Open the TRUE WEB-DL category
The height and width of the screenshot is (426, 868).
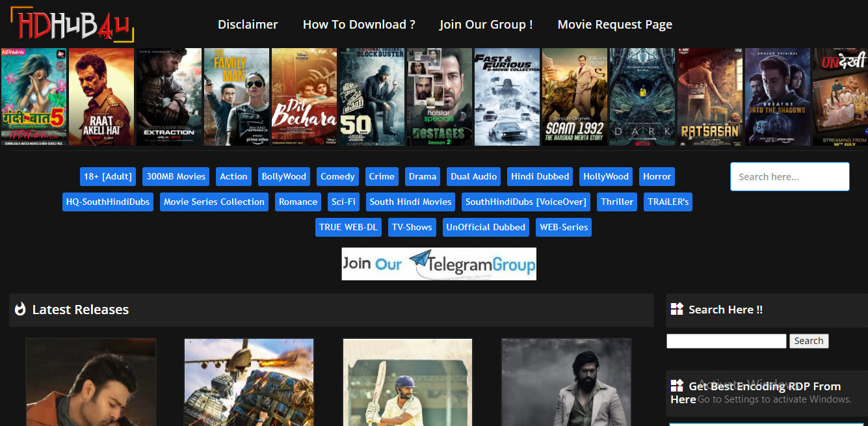pos(349,227)
